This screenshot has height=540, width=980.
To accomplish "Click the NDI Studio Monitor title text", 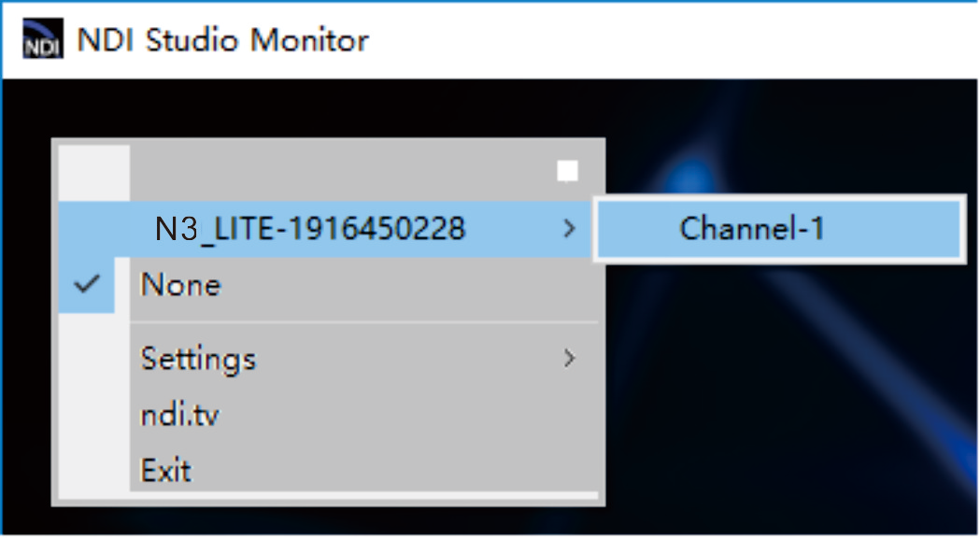I will [222, 40].
